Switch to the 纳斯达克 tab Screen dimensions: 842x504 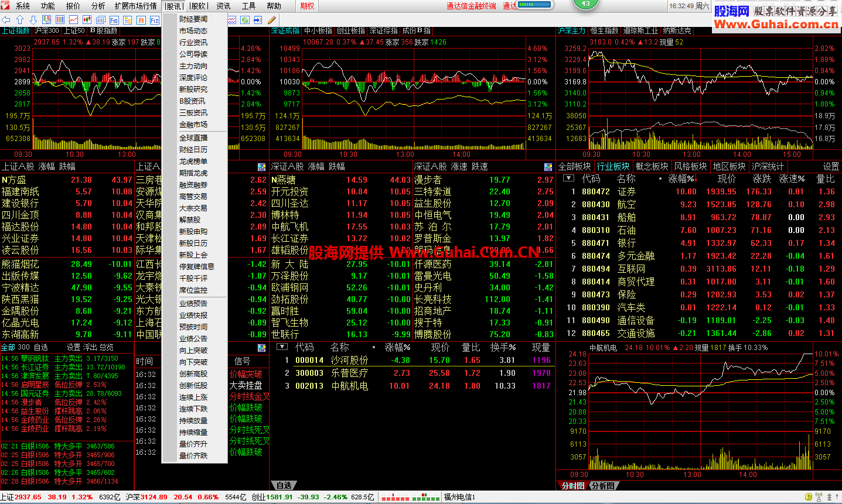click(x=677, y=30)
